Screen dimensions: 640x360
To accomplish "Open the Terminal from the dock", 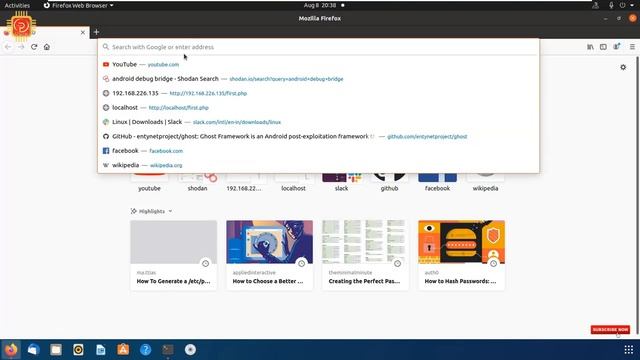I will (x=168, y=350).
